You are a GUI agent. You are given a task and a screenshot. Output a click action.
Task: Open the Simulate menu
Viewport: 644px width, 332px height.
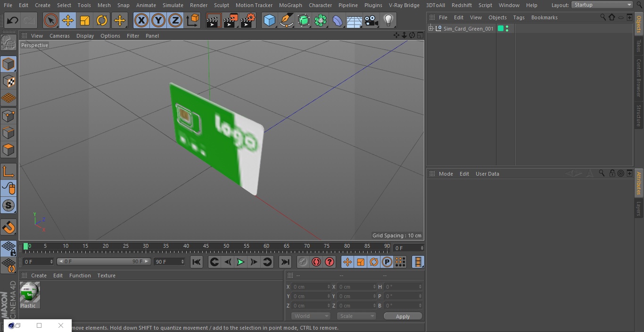(x=173, y=5)
